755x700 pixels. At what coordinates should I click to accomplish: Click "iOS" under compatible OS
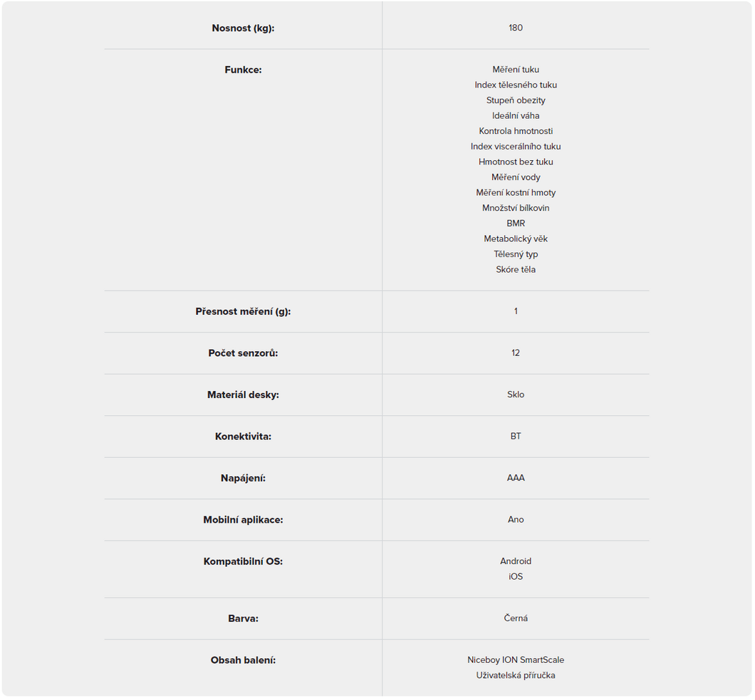(x=516, y=577)
